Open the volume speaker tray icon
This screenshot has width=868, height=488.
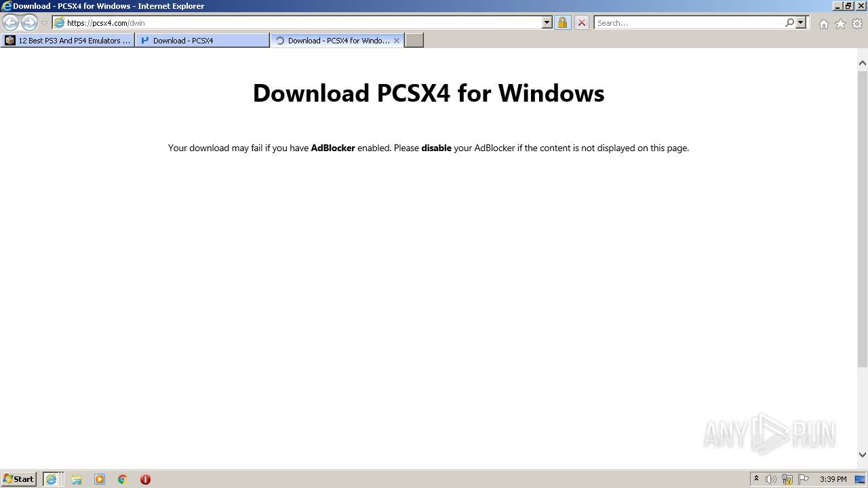pyautogui.click(x=771, y=479)
